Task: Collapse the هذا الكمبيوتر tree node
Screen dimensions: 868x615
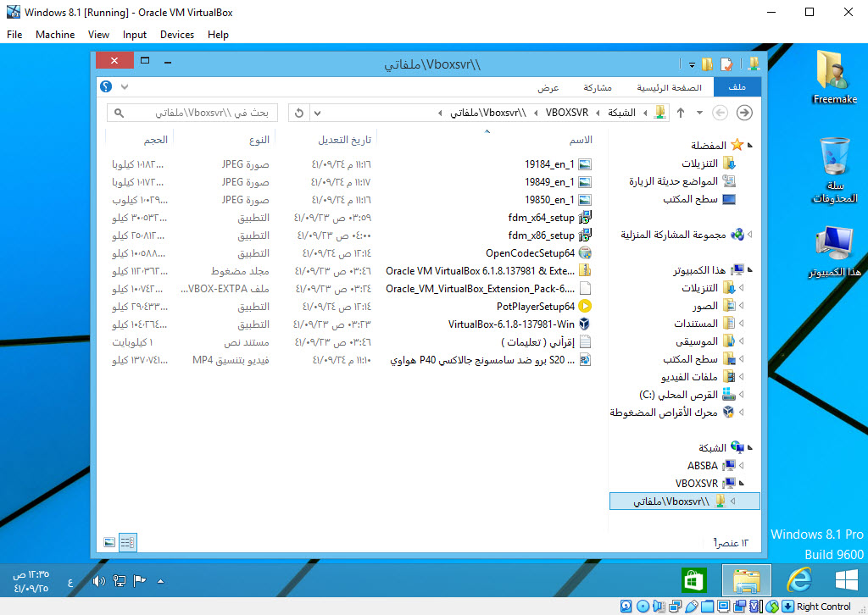Action: (750, 270)
